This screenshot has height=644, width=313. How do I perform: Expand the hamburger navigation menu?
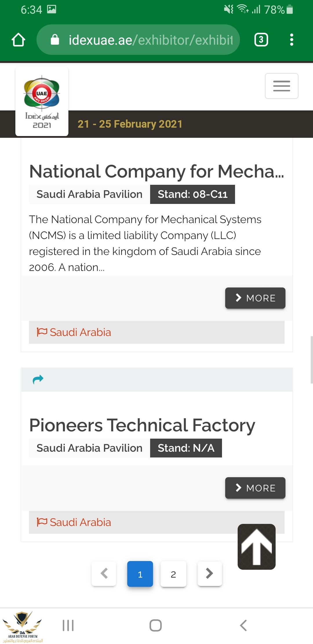[281, 86]
